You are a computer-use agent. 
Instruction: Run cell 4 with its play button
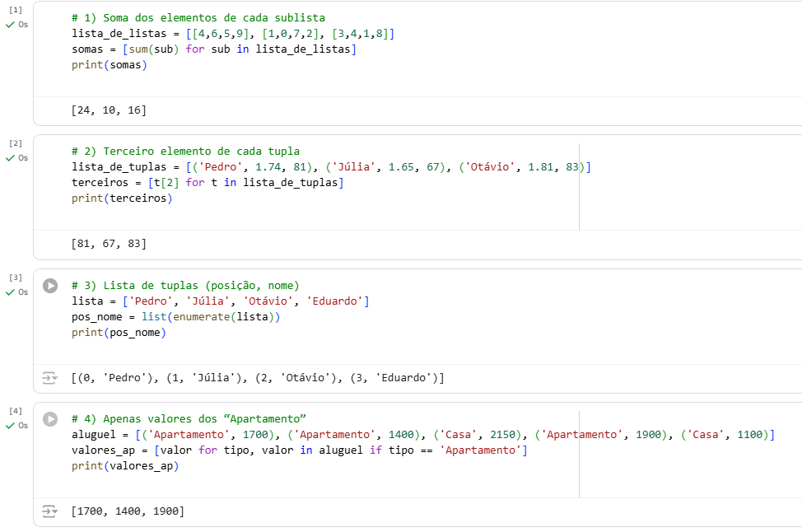click(50, 419)
